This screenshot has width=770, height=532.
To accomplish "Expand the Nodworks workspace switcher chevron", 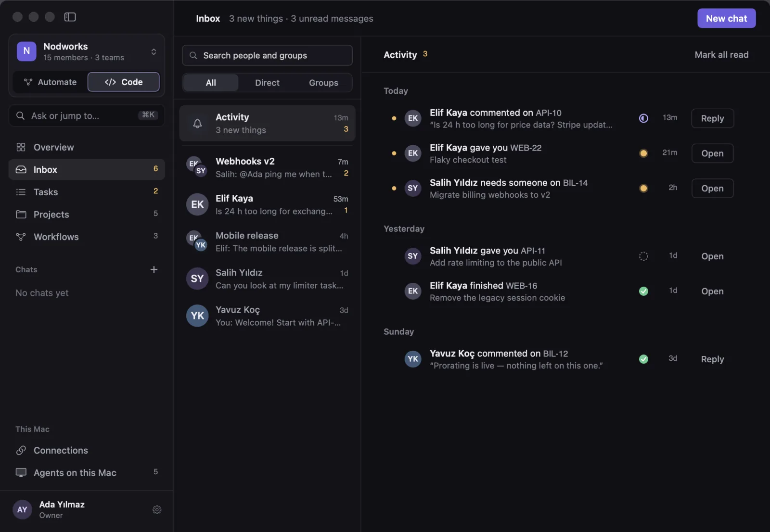I will (x=154, y=51).
